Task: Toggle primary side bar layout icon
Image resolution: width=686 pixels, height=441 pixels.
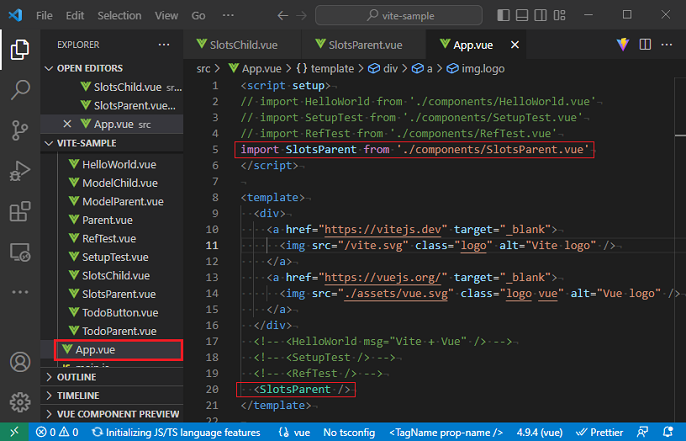Action: 503,15
